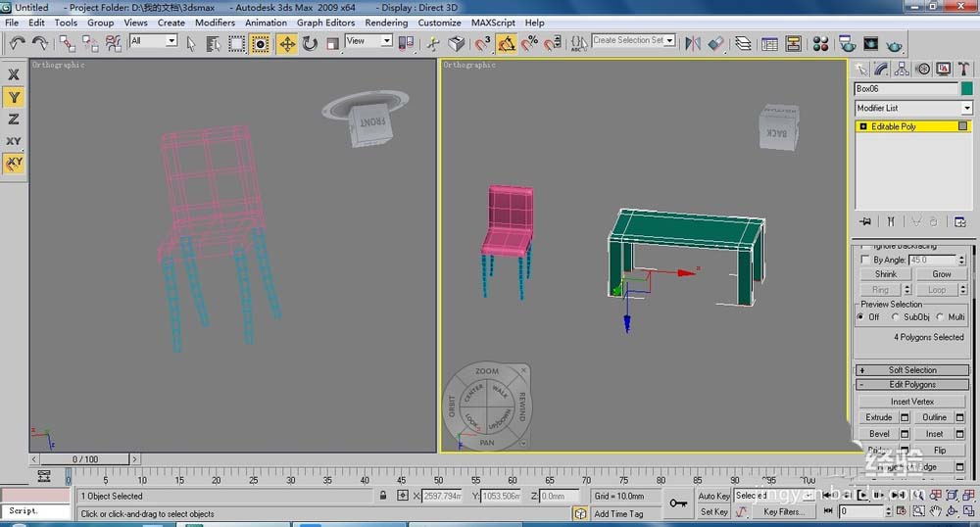Click the Bevel button

coord(879,433)
